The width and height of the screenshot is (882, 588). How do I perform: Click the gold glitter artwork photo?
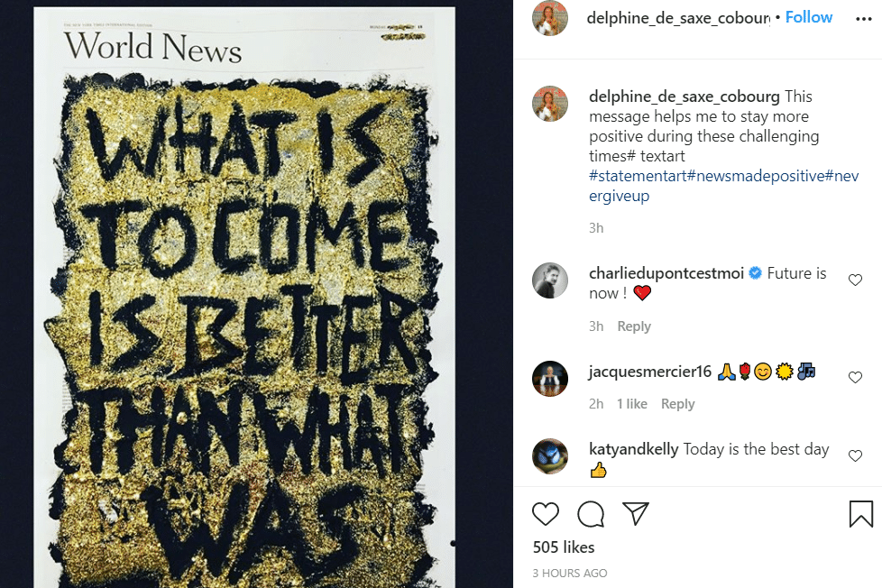[x=244, y=297]
